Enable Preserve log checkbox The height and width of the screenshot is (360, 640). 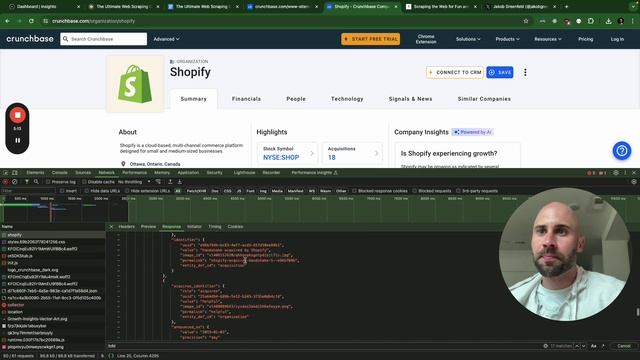tap(48, 182)
